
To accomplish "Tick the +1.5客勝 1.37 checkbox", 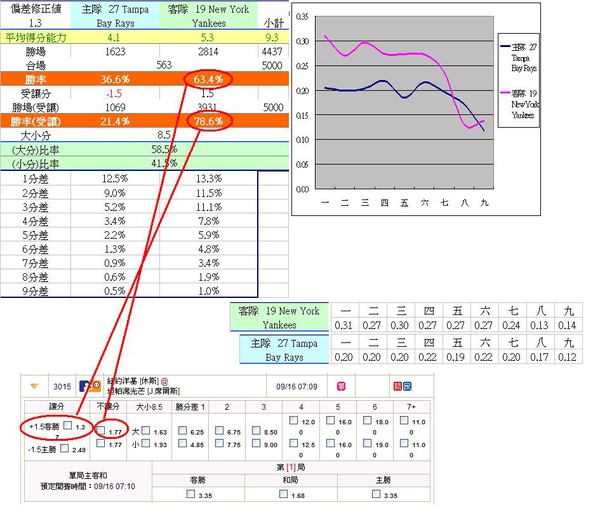I will [68, 425].
